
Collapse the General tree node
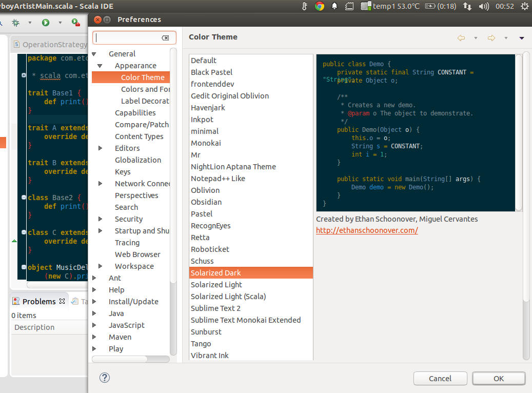(x=94, y=54)
